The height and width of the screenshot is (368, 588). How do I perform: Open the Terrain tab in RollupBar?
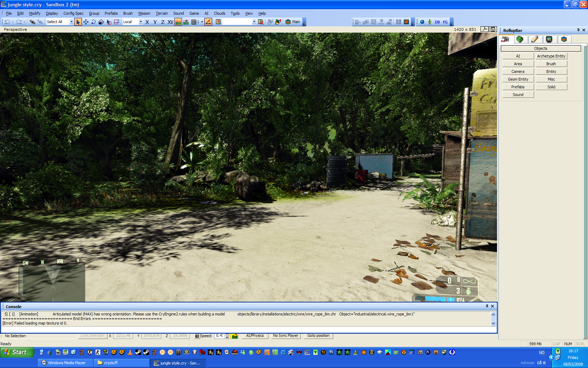coord(520,39)
